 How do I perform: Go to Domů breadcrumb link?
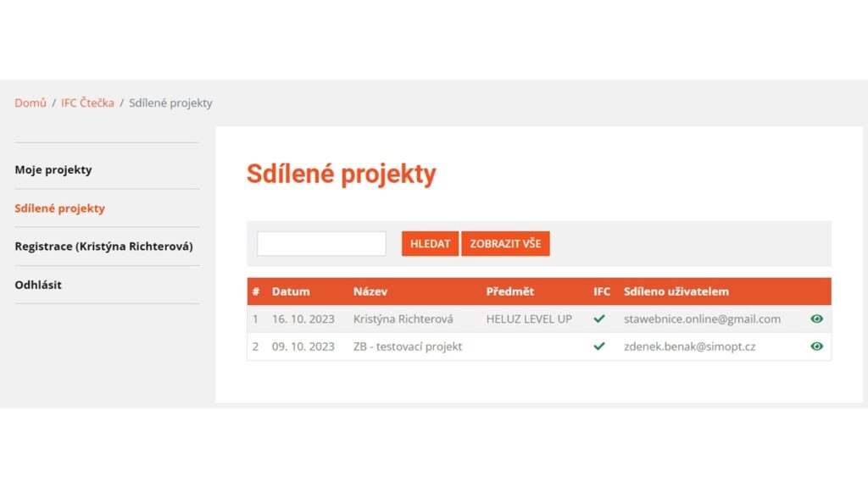point(31,103)
